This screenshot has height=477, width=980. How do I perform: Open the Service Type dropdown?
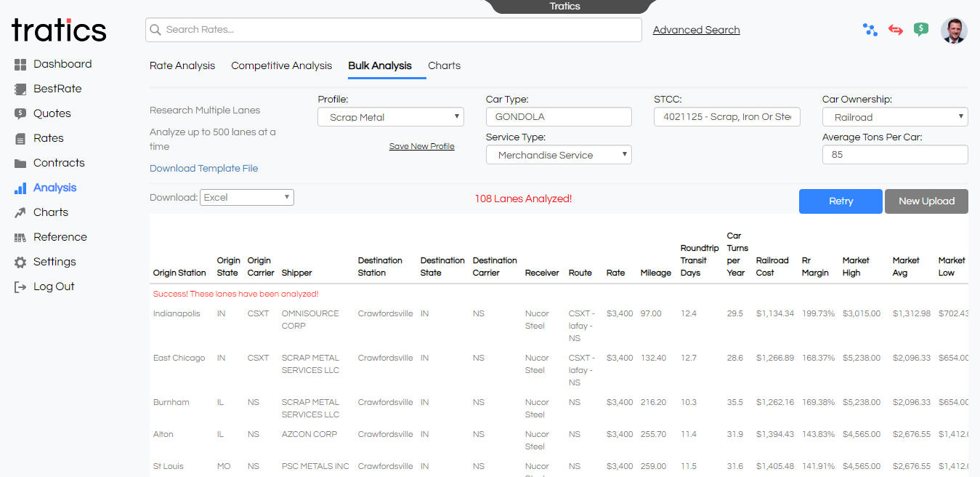click(x=559, y=155)
